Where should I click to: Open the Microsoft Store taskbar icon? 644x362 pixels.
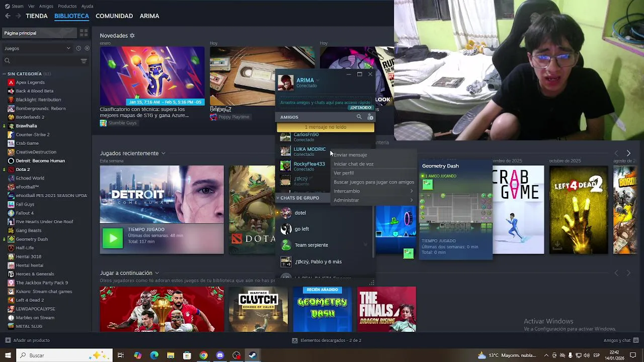point(187,355)
